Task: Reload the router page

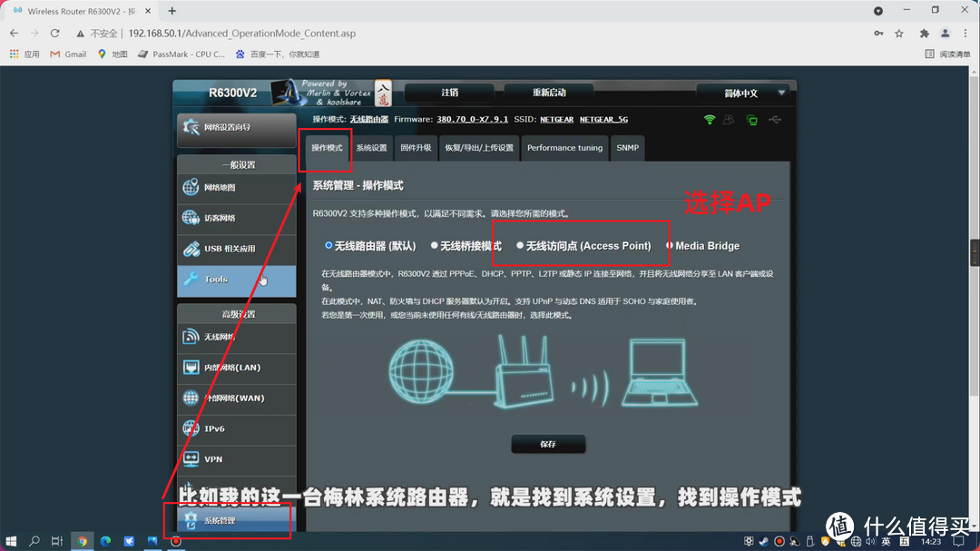Action: pyautogui.click(x=55, y=34)
